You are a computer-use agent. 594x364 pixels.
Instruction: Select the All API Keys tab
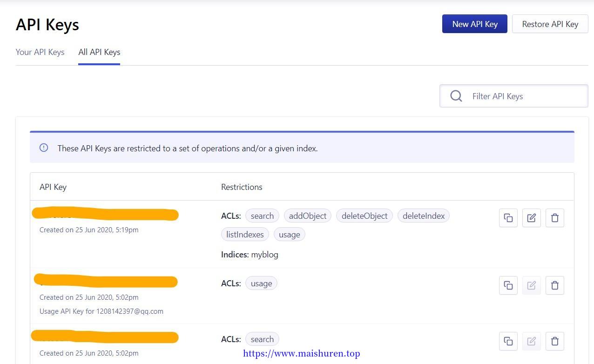coord(99,52)
